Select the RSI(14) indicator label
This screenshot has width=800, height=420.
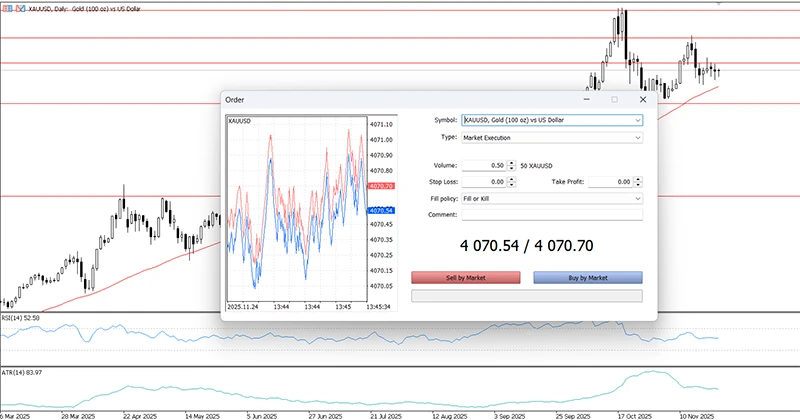[x=20, y=317]
